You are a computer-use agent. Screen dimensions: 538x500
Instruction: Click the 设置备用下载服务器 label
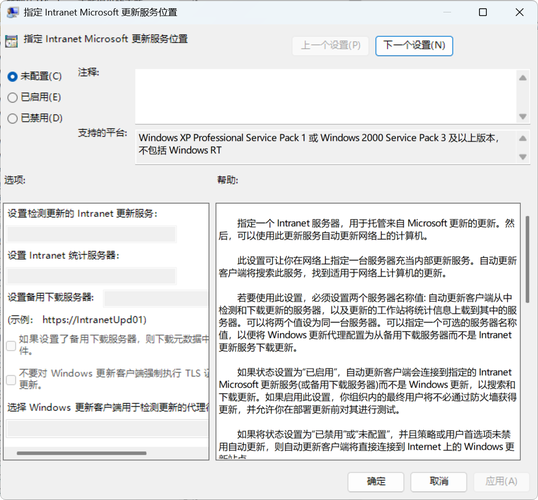pyautogui.click(x=50, y=297)
